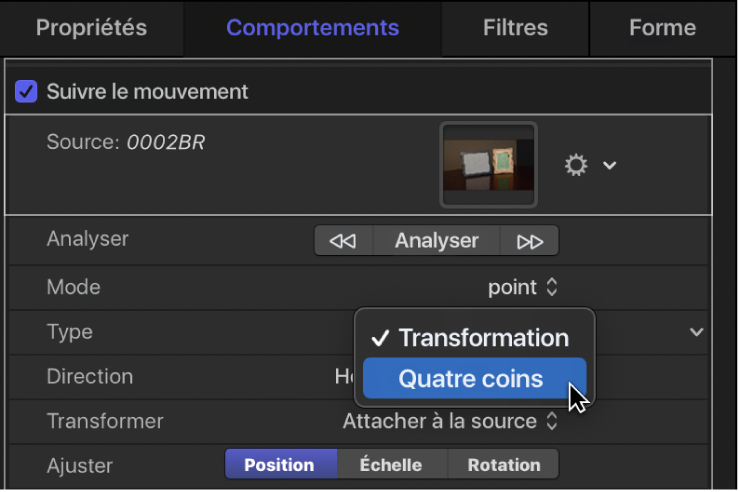Image resolution: width=739 pixels, height=492 pixels.
Task: Select the Comportements tab
Action: pos(312,28)
